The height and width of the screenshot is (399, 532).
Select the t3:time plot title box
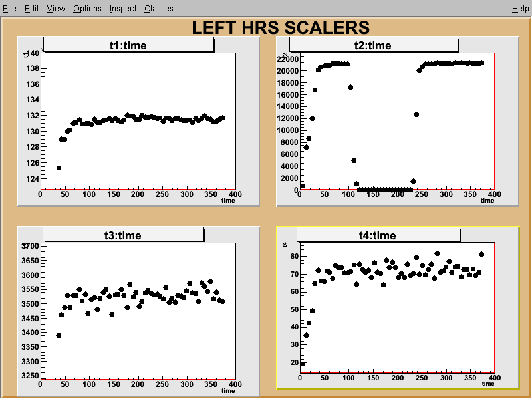[124, 235]
